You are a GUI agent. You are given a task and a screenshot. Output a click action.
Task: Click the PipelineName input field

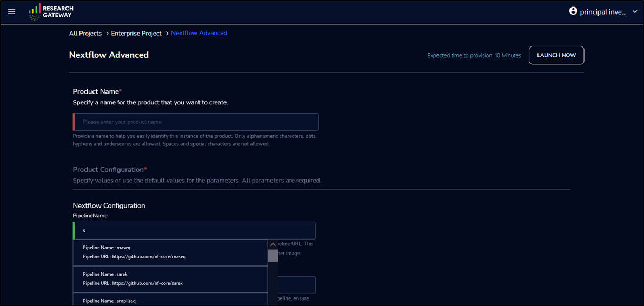194,230
